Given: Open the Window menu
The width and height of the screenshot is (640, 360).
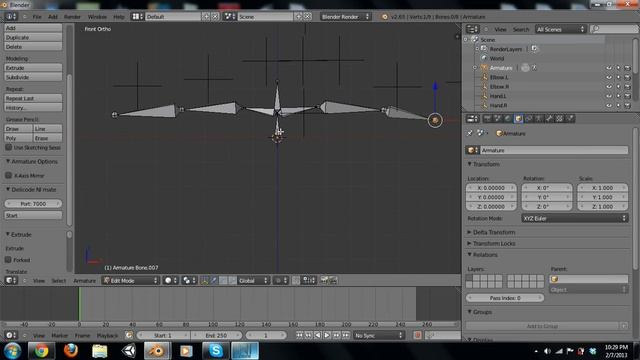Looking at the screenshot, I should (x=97, y=17).
